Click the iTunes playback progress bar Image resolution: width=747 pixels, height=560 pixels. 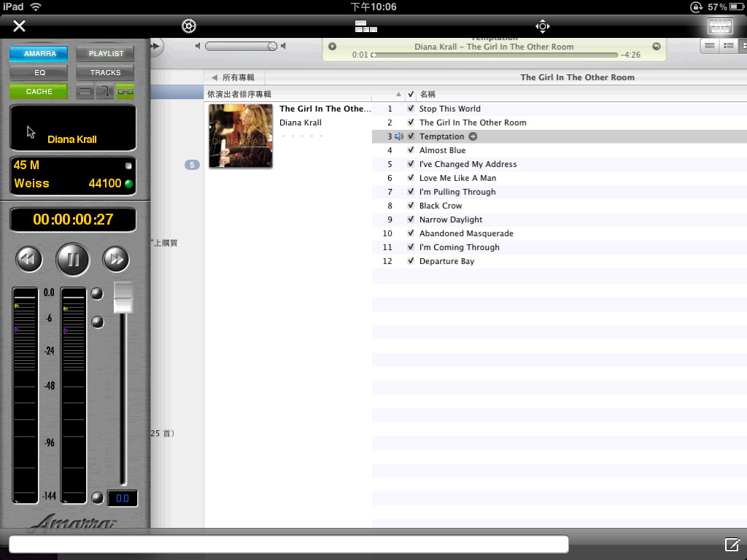[494, 55]
